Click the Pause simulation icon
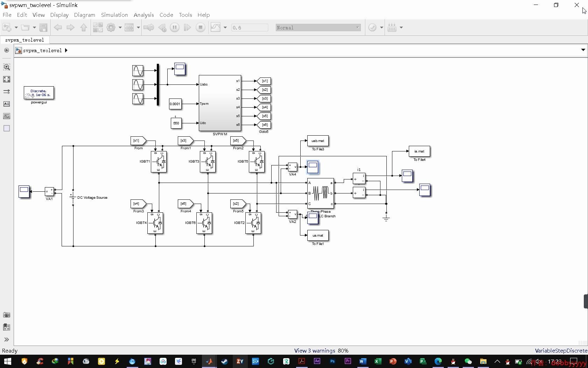Image resolution: width=588 pixels, height=368 pixels. tap(174, 27)
